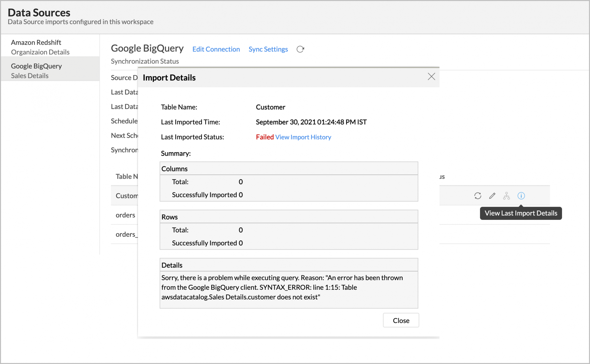Viewport: 590px width, 364px height.
Task: Select Amazon Redshift data source in sidebar
Action: 50,47
